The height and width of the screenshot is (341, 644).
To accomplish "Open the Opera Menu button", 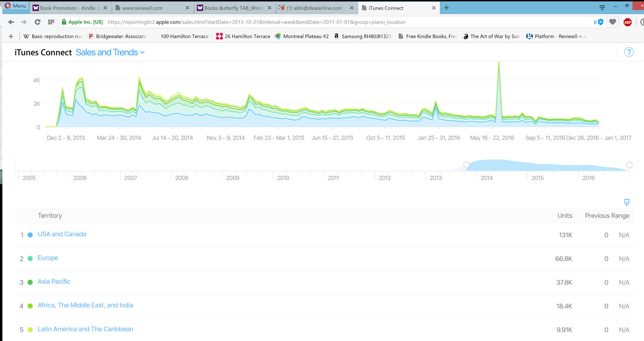I will [x=15, y=6].
